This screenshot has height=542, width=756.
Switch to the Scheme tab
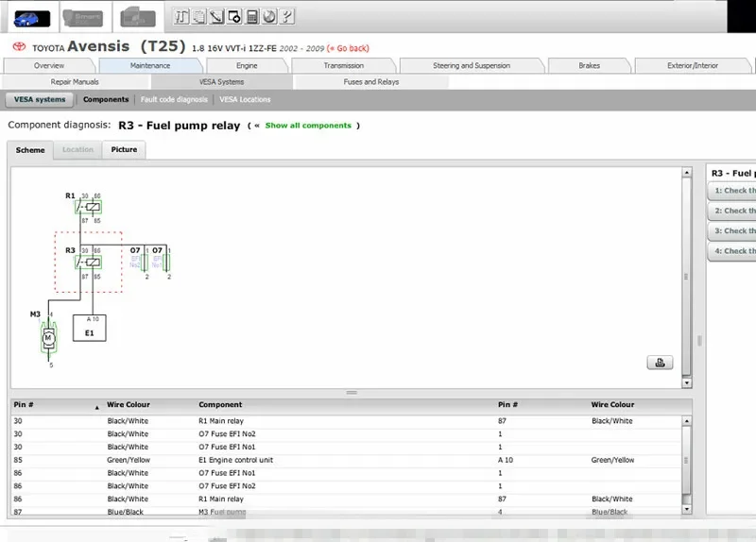30,150
